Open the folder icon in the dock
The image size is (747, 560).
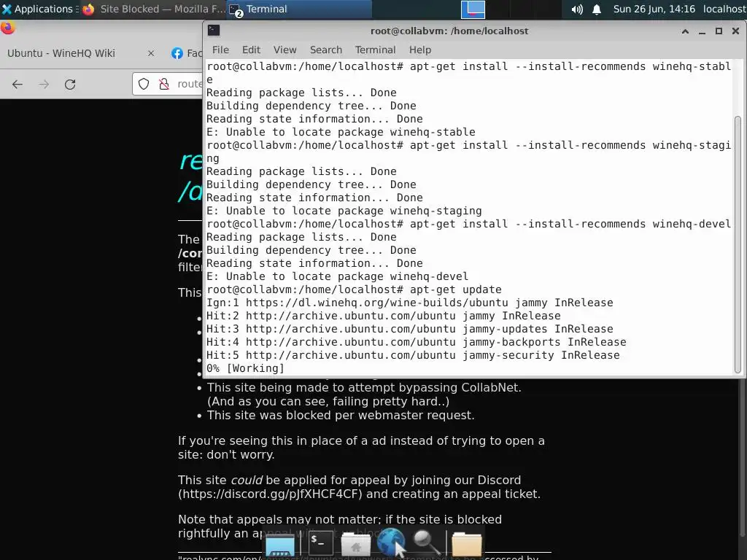tap(467, 544)
